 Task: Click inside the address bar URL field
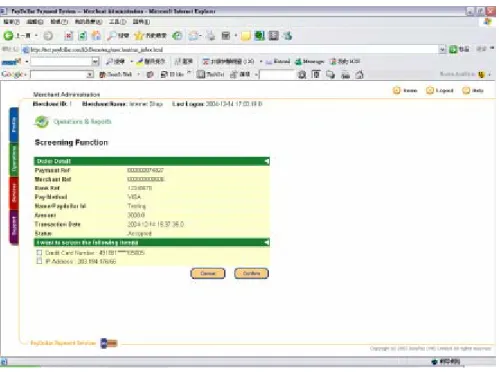[230, 50]
